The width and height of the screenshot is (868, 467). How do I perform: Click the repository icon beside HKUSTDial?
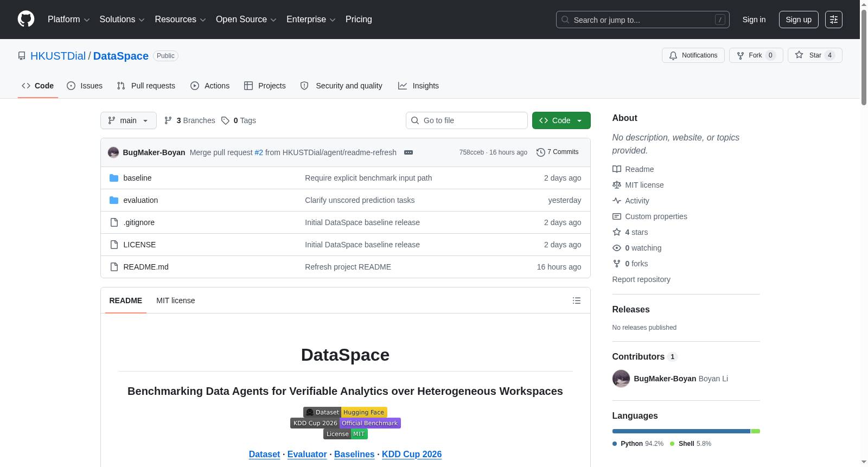(x=22, y=56)
